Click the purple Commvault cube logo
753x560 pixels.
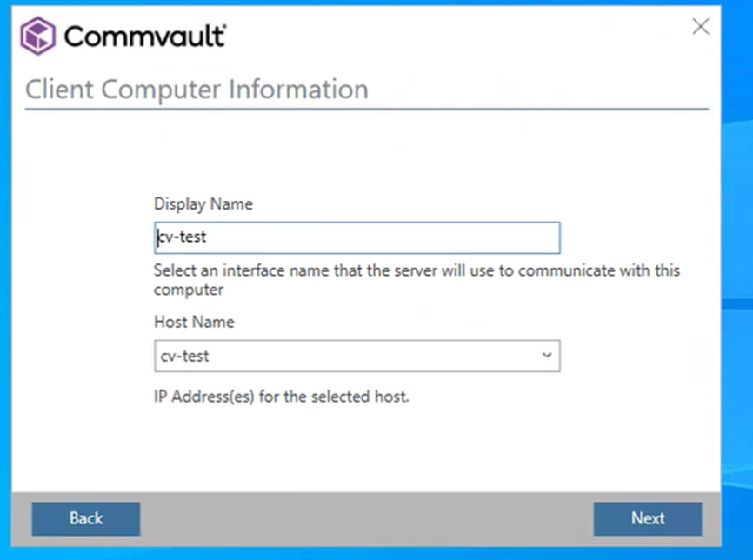pyautogui.click(x=38, y=36)
